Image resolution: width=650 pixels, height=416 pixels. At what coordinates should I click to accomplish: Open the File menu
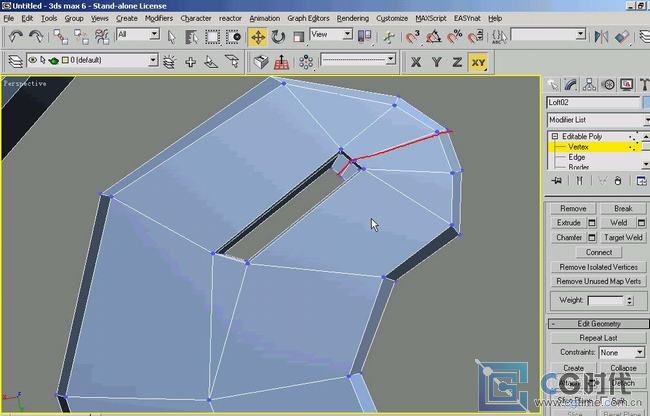tap(8, 18)
